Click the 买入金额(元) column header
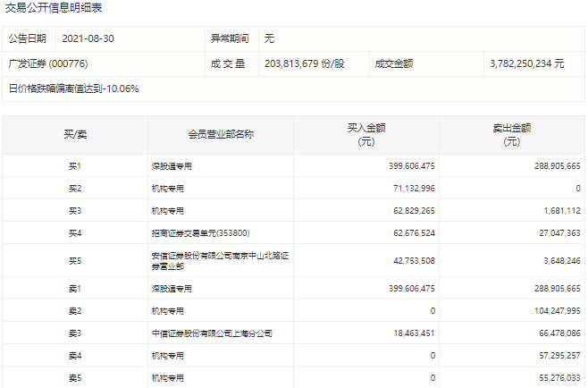 pos(366,134)
